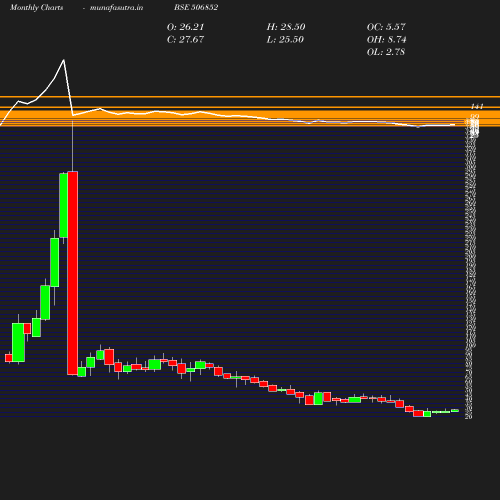Click the 'BSE 506852' ticker label

(x=196, y=7)
